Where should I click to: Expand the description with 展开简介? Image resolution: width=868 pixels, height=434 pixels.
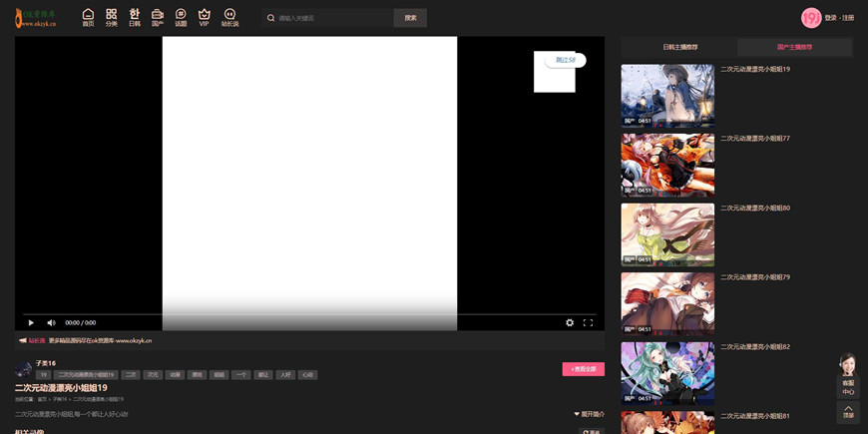(590, 413)
